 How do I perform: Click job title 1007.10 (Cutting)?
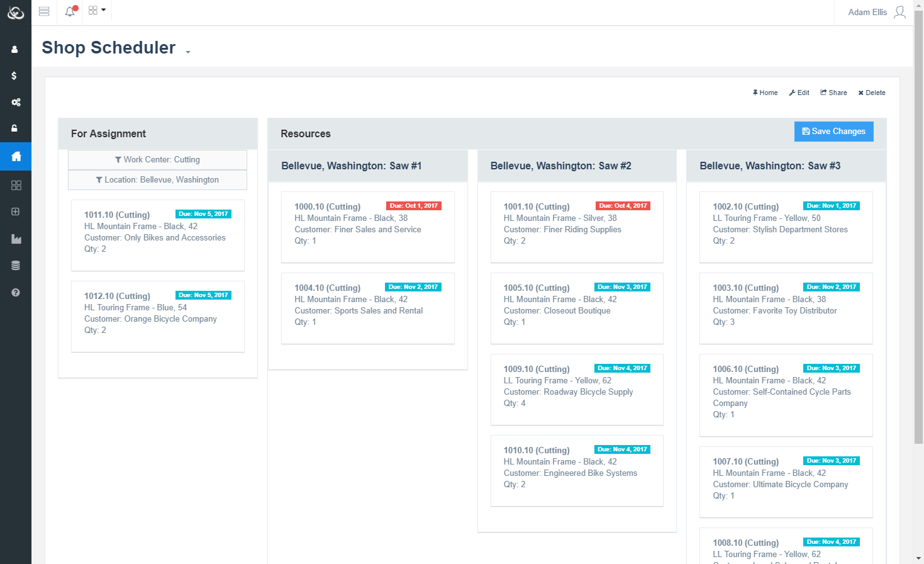tap(746, 462)
